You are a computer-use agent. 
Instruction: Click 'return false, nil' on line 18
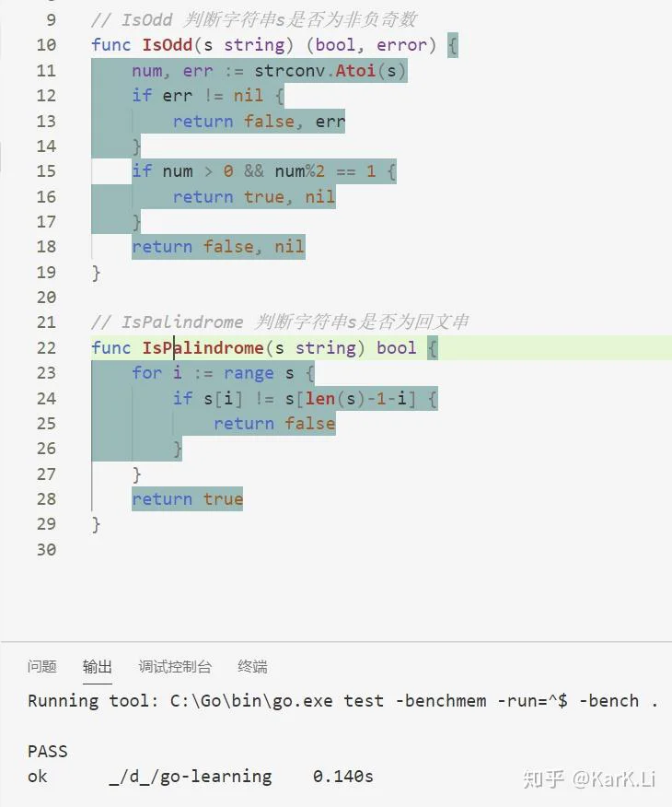coord(218,247)
